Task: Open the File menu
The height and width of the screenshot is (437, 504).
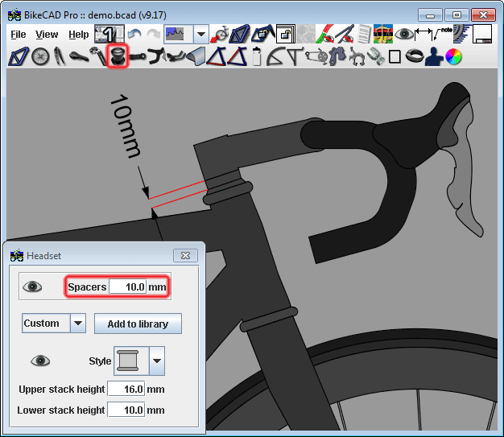Action: click(x=19, y=35)
